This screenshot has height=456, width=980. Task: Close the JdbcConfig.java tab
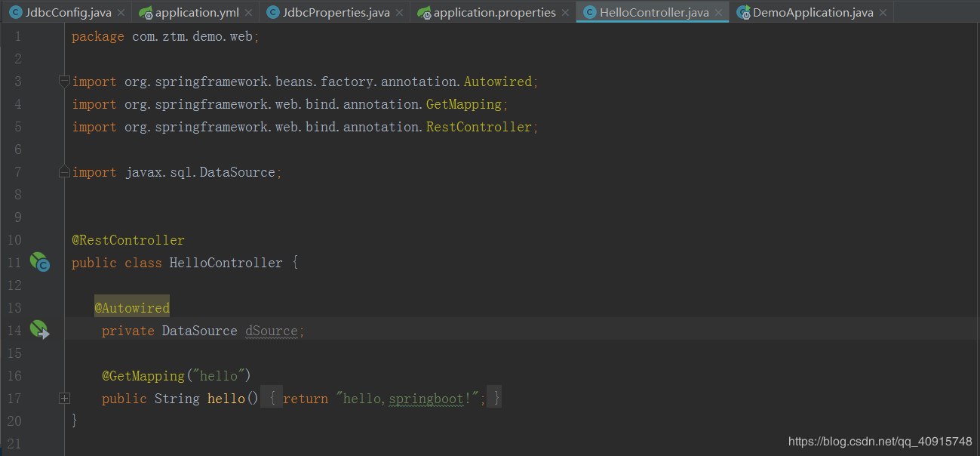click(122, 13)
